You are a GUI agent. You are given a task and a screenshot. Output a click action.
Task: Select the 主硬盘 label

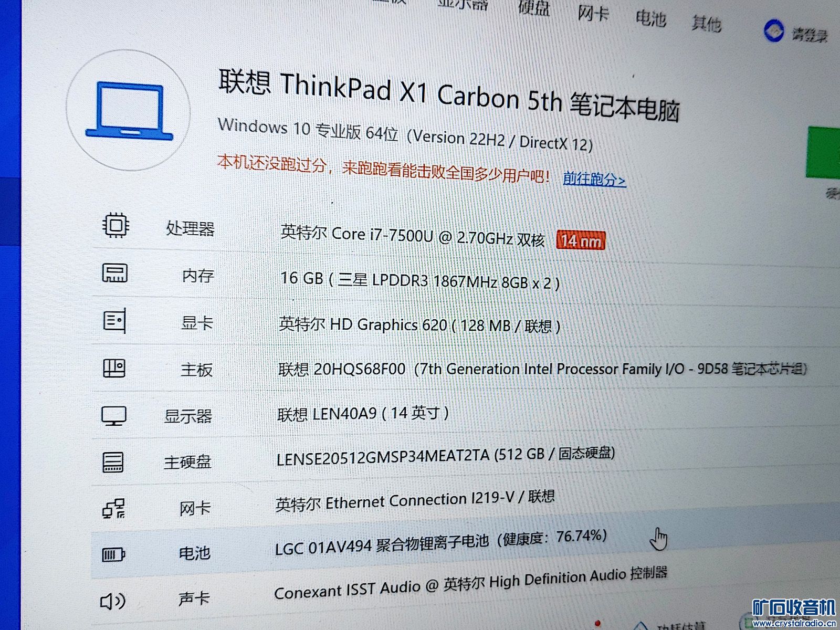point(187,462)
